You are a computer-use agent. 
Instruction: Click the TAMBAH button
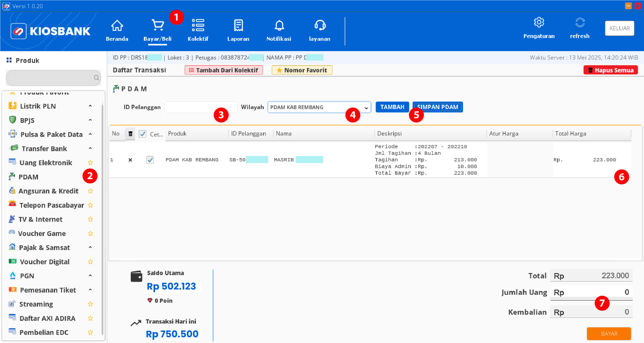(x=392, y=107)
